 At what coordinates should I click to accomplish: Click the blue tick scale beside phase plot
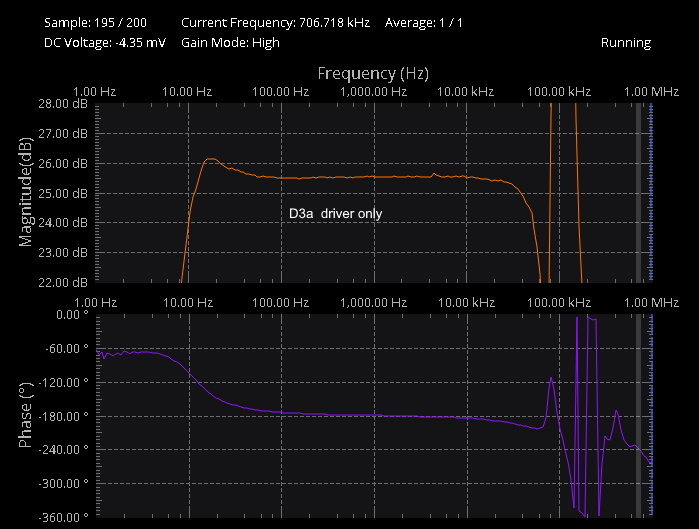[651, 415]
